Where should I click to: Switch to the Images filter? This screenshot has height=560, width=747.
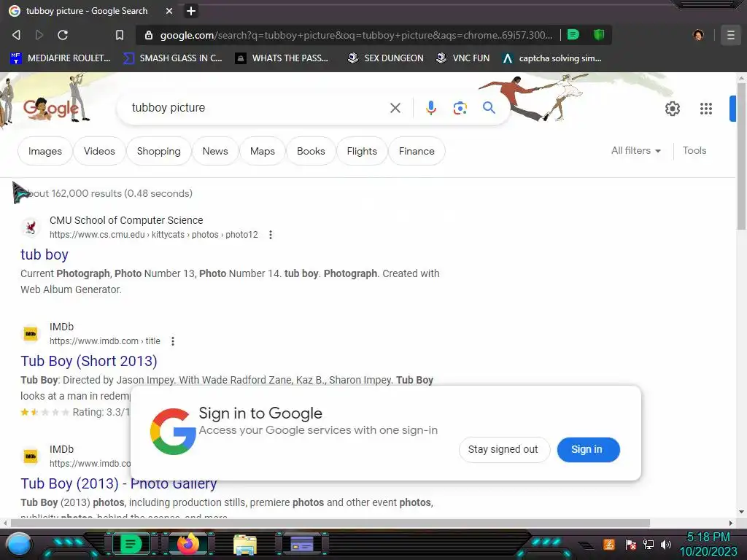click(x=44, y=151)
